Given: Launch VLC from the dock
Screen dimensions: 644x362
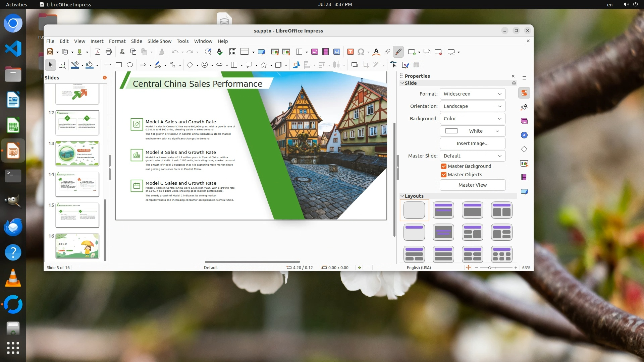Looking at the screenshot, I should 13,278.
